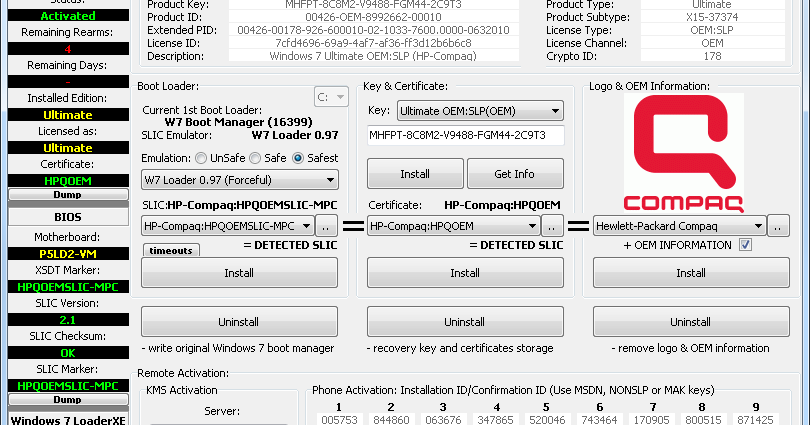Click the Compaq logo image
This screenshot has height=425, width=810.
[x=683, y=153]
